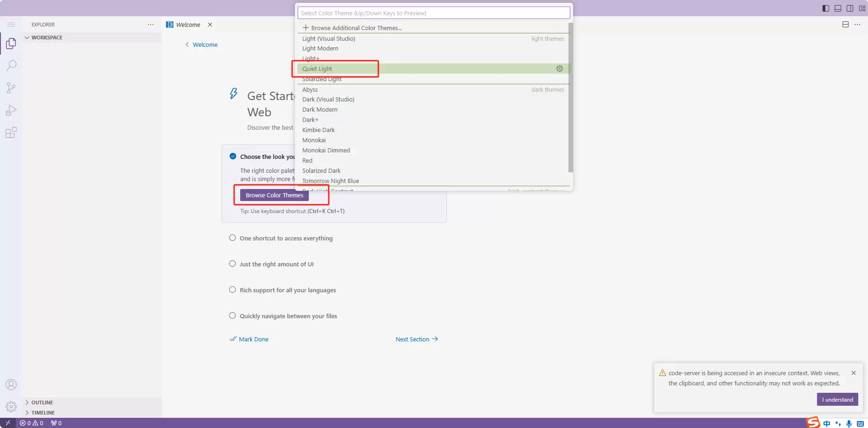Click the gear icon beside Quiet Light
868x428 pixels.
(560, 69)
